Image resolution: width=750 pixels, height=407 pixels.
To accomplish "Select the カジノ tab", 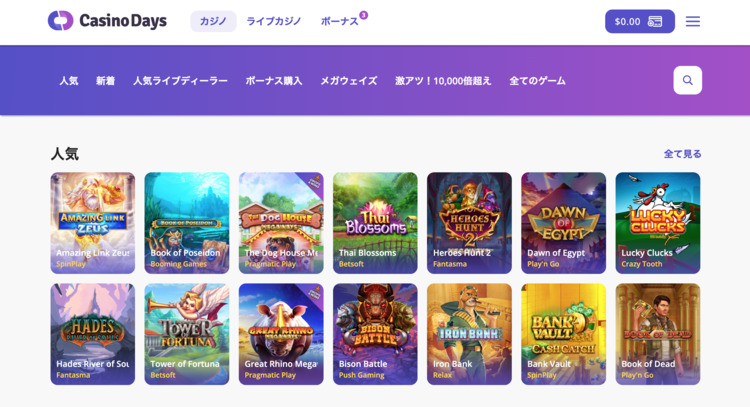I will pyautogui.click(x=213, y=22).
